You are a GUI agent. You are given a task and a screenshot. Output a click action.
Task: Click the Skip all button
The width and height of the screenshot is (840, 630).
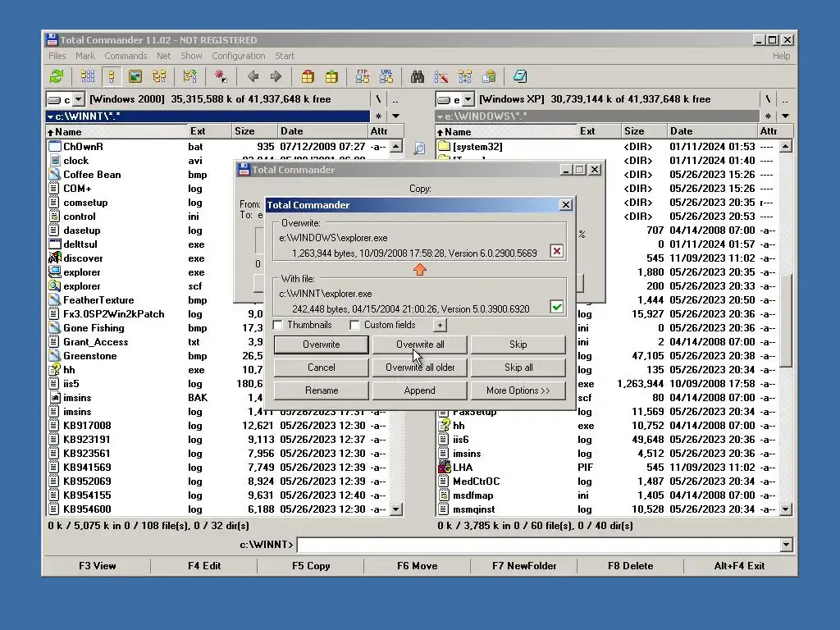pos(518,367)
